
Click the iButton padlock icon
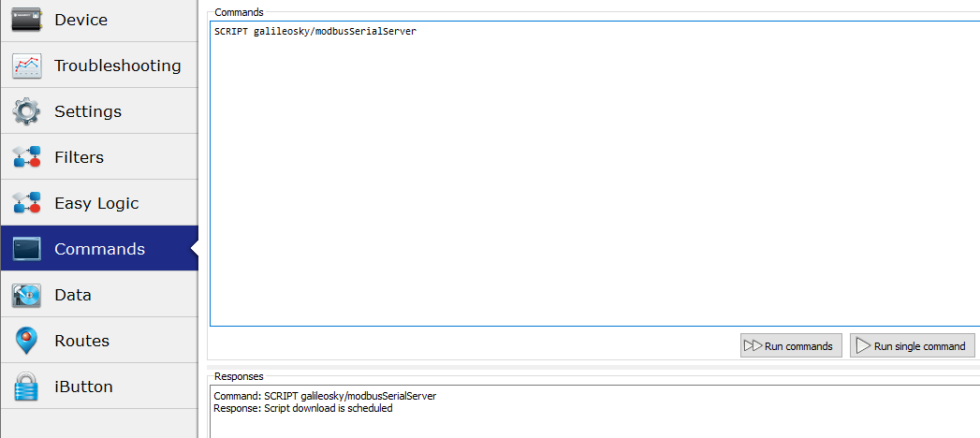point(26,387)
